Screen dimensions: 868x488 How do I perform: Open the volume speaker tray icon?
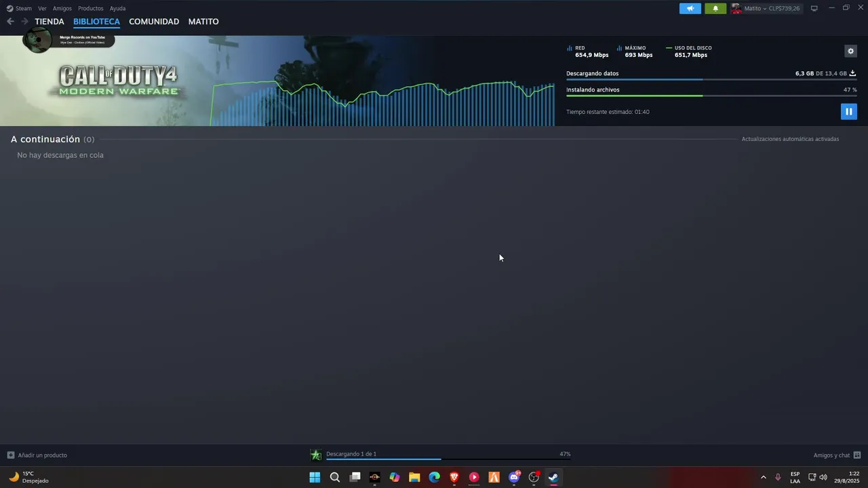(x=823, y=477)
